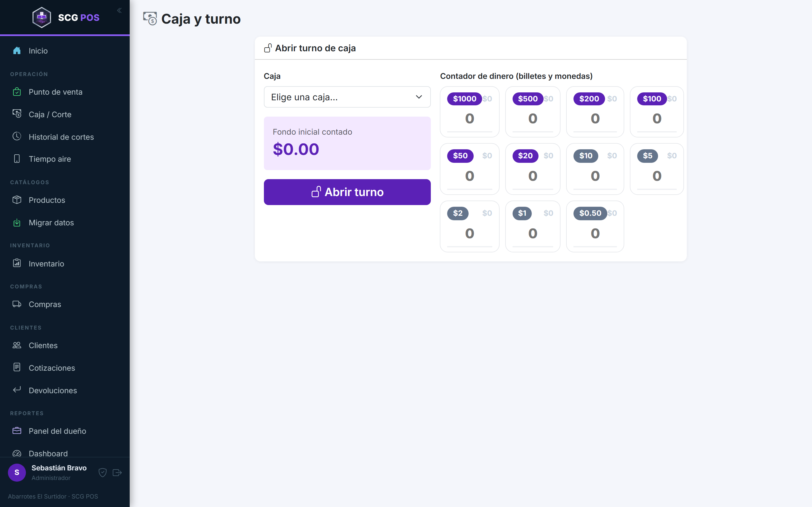Collapse the sidebar with the double-chevron icon

point(119,10)
